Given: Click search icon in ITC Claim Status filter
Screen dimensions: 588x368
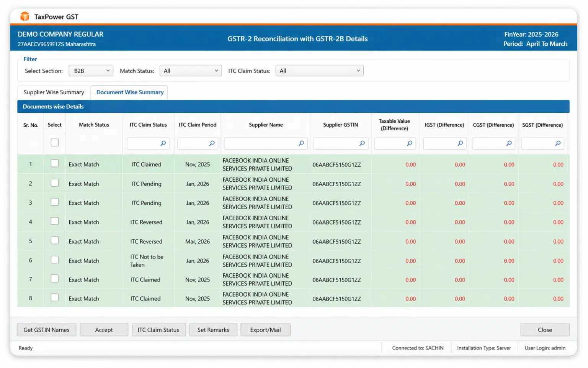Looking at the screenshot, I should point(163,143).
